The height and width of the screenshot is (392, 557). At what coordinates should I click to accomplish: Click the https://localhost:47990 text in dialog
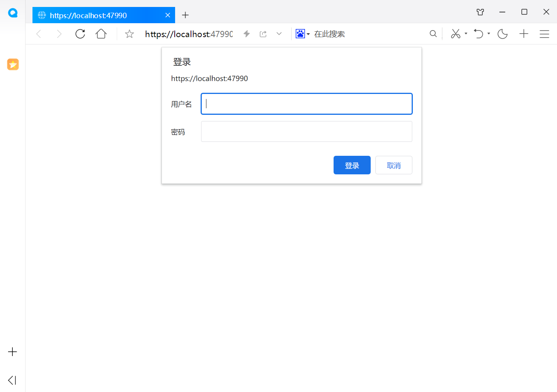coord(210,78)
